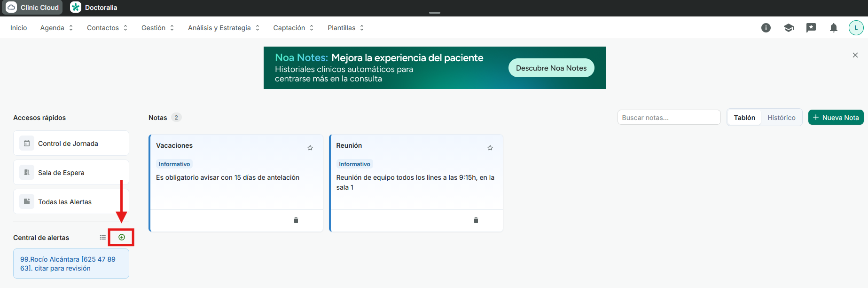Expand the Gestión dropdown menu

click(x=158, y=28)
